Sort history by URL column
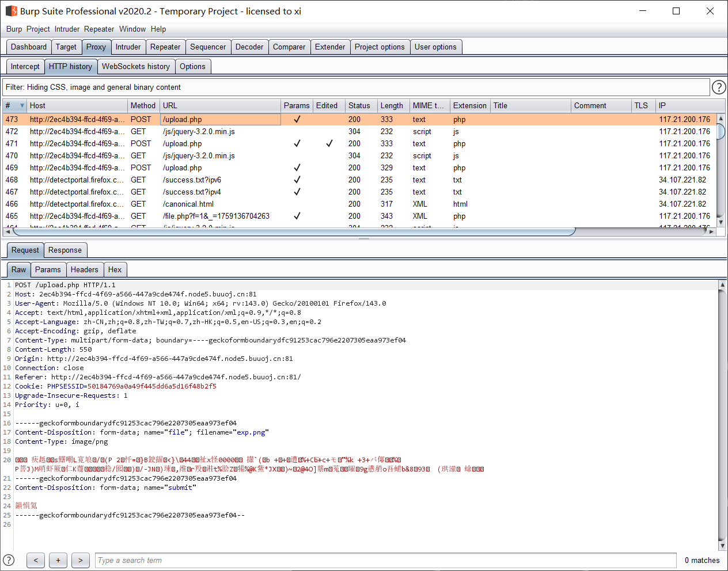This screenshot has height=571, width=728. [220, 106]
